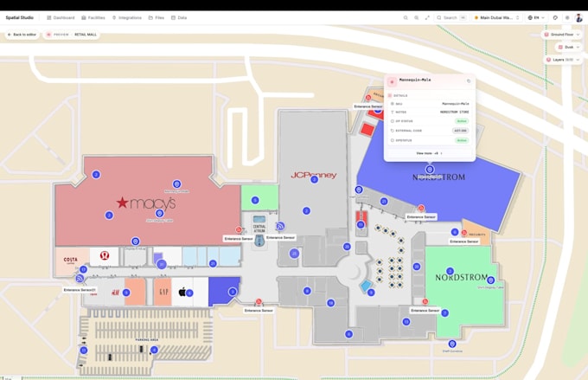
Task: Click the display table marker in green Nordstrom
Action: (490, 280)
